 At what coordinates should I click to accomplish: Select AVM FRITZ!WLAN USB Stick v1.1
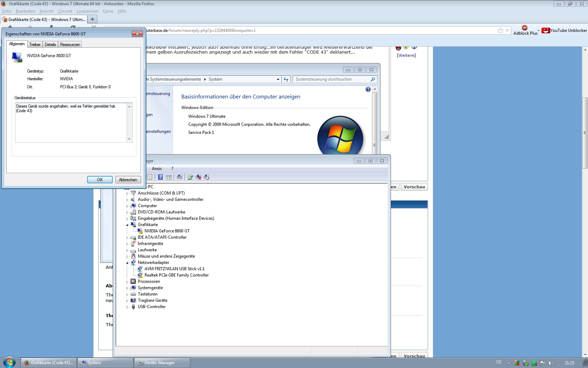174,269
